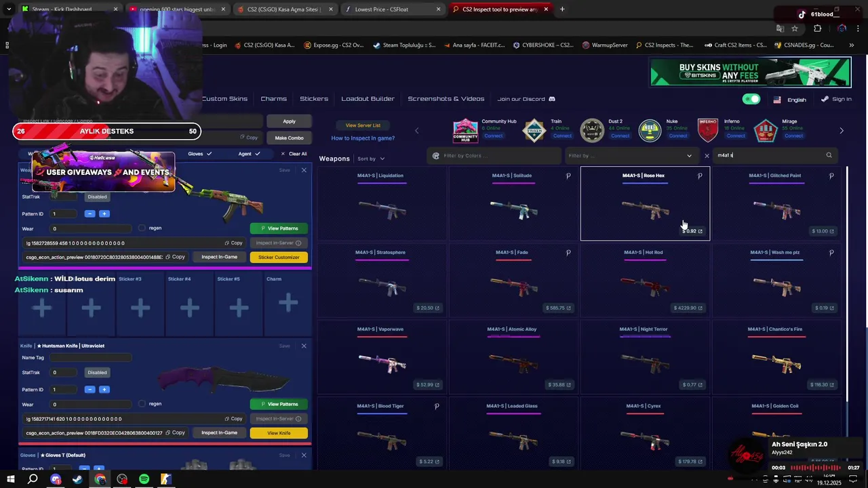Select the Inferno map badge icon
The height and width of the screenshot is (488, 868).
708,130
